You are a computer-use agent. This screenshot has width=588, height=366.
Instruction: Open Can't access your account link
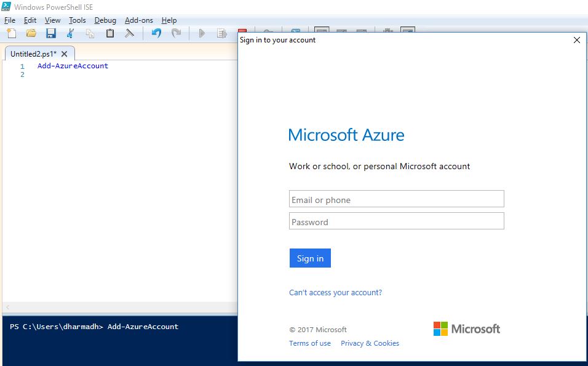pos(335,293)
